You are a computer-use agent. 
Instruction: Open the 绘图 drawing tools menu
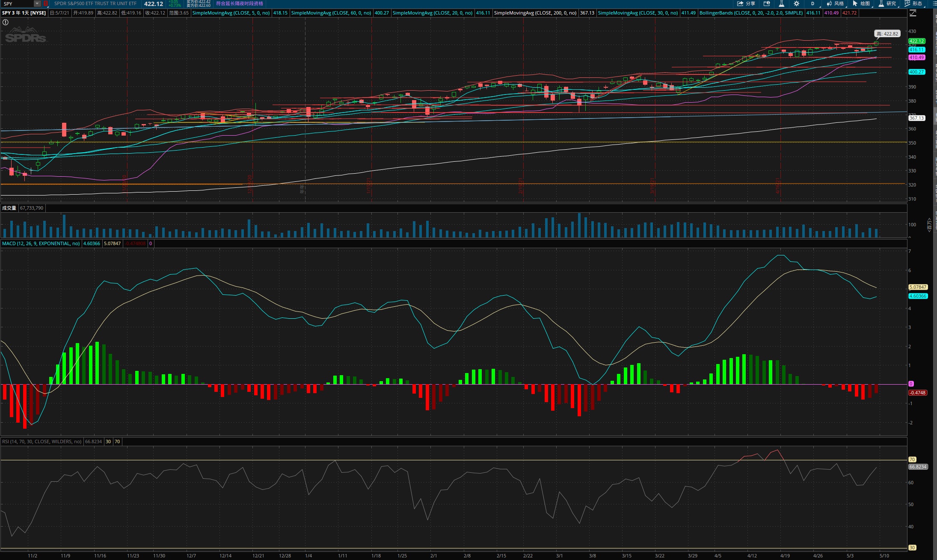(x=861, y=3)
